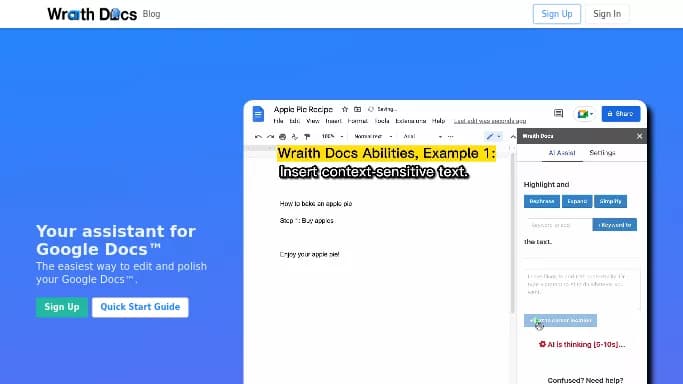Image resolution: width=683 pixels, height=384 pixels.
Task: Open the Insert menu
Action: 333,121
